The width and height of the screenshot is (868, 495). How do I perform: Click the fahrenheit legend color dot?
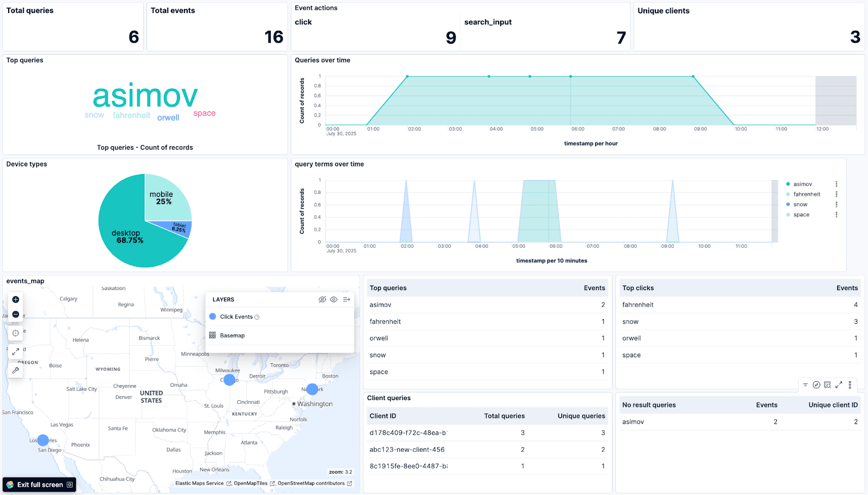788,194
